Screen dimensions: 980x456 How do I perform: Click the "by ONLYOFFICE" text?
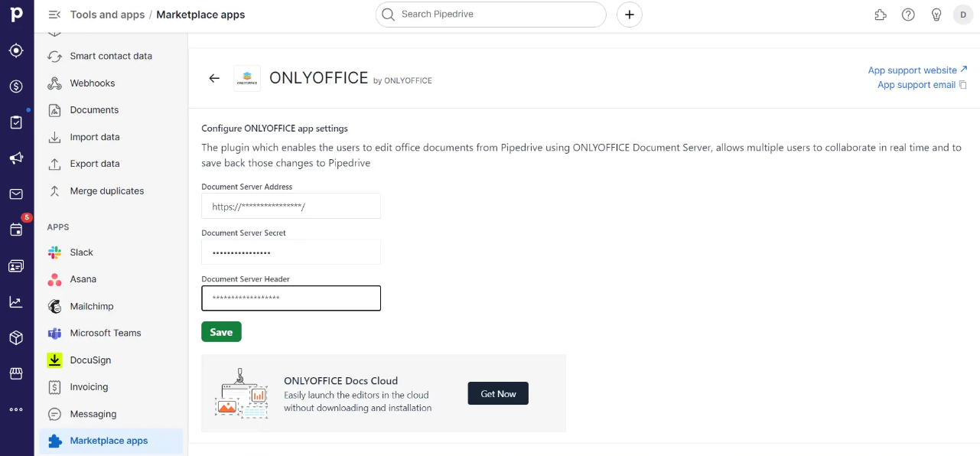tap(402, 80)
